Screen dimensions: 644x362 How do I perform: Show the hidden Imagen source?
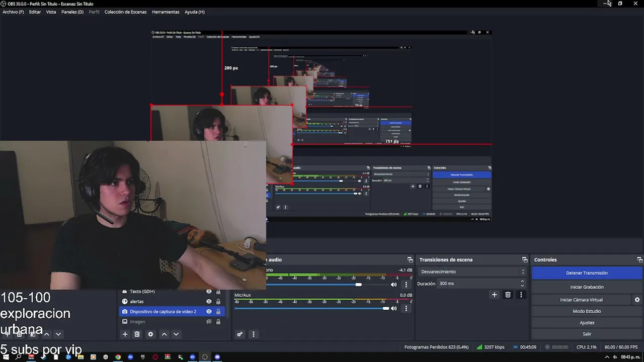tap(209, 322)
